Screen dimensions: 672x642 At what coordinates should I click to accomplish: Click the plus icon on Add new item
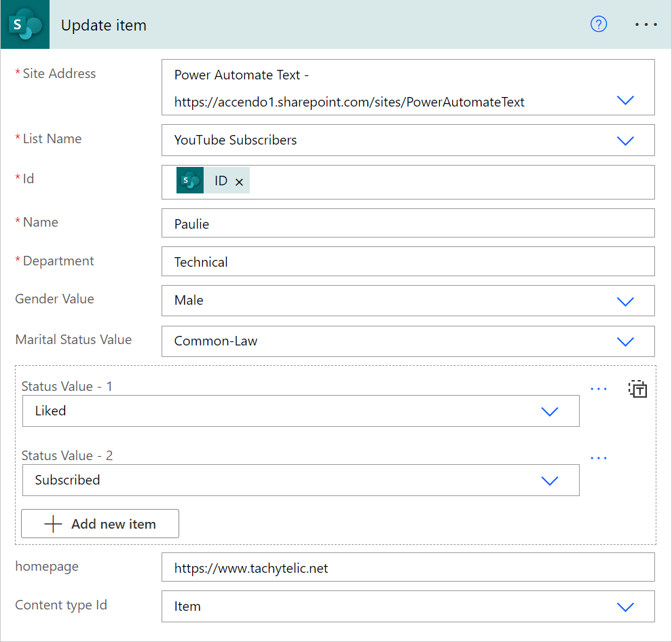coord(53,523)
